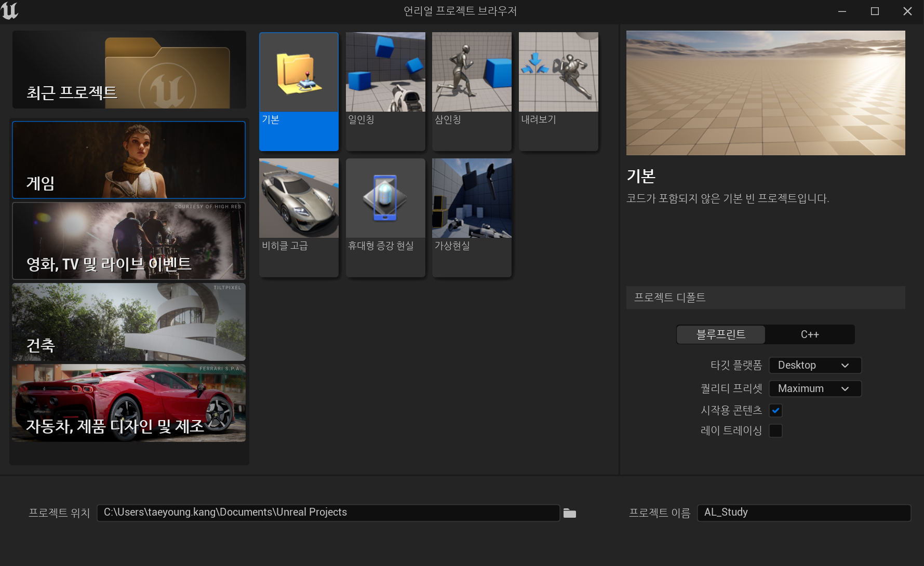
Task: Click the 기본 template preview image
Action: click(x=766, y=93)
